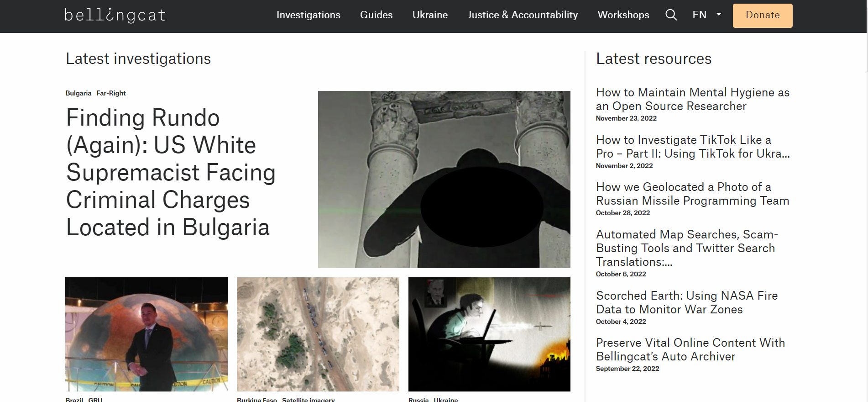Click the October 28, 2022 date

pyautogui.click(x=623, y=213)
